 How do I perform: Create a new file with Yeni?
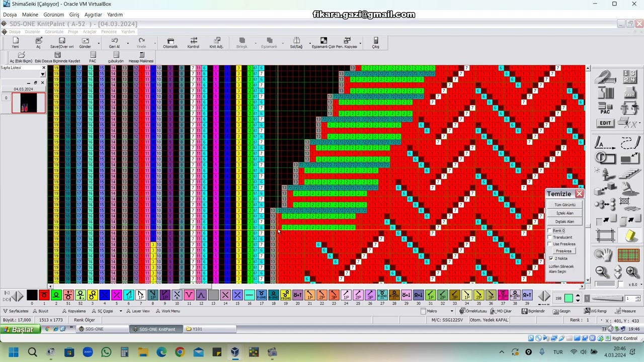pos(15,43)
